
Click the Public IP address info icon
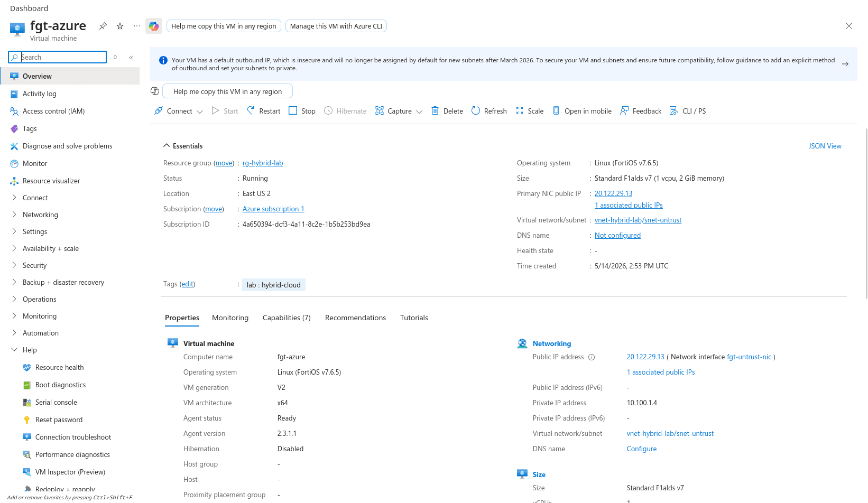592,357
